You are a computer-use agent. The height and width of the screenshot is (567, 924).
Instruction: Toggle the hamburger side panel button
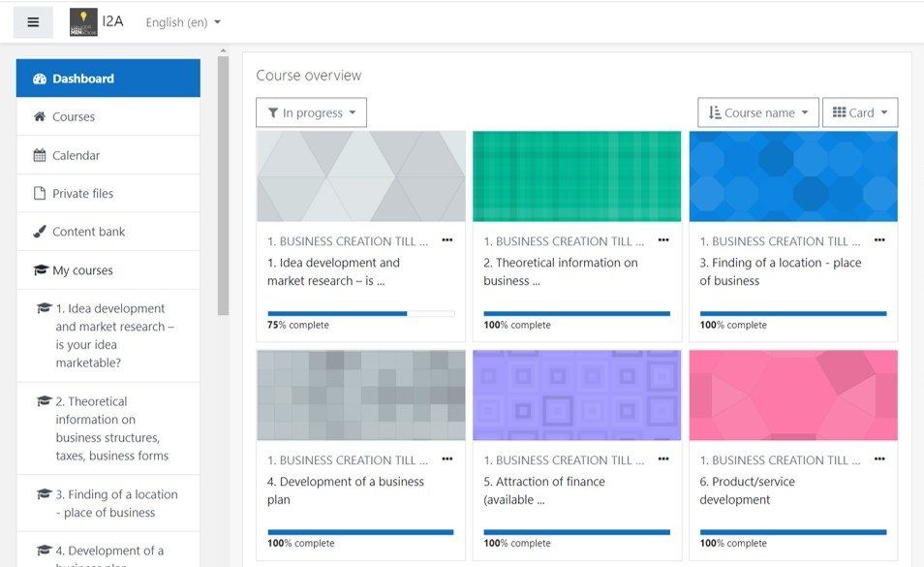(x=33, y=21)
